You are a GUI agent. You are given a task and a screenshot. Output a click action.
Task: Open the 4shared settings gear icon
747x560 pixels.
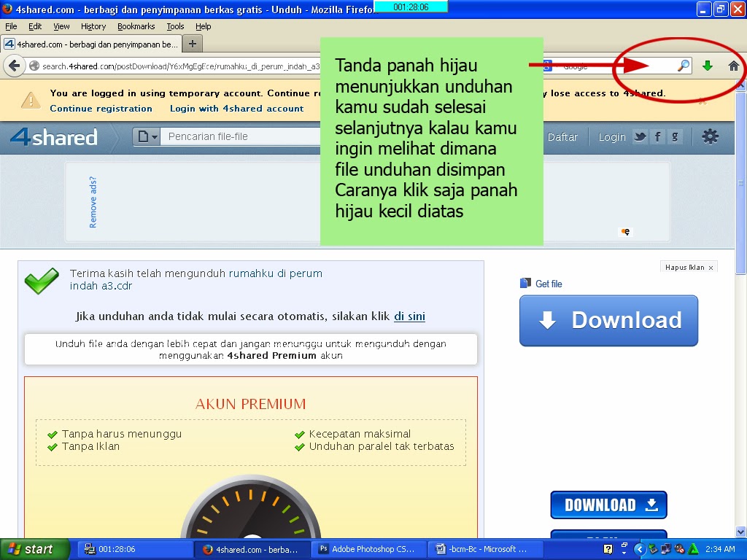click(x=710, y=136)
